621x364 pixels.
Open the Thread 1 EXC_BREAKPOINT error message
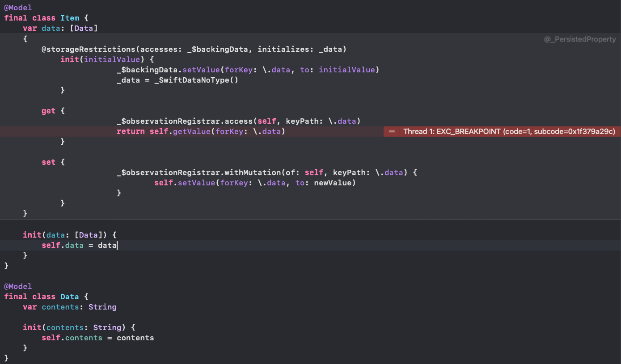[x=509, y=131]
